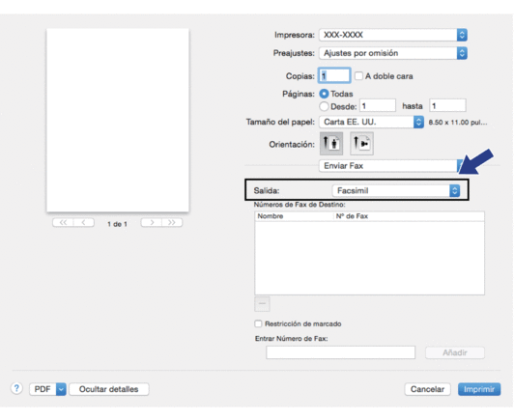
Task: Go to previous page preview arrow
Action: pos(84,223)
